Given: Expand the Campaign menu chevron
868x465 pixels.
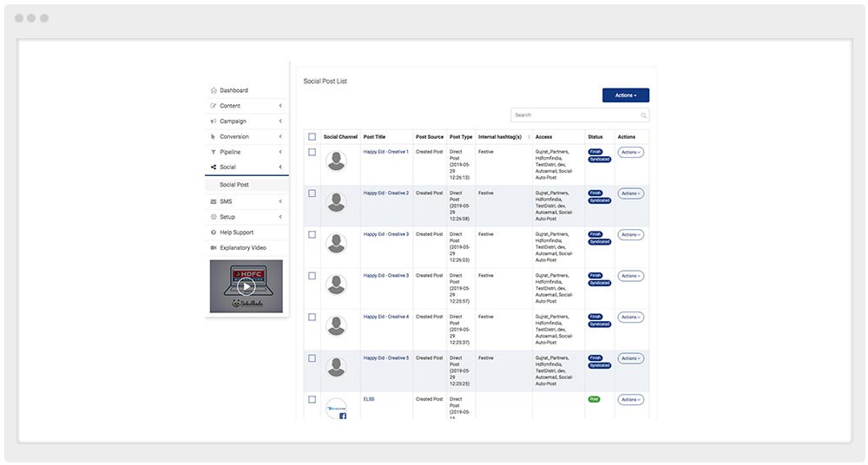Looking at the screenshot, I should click(280, 121).
